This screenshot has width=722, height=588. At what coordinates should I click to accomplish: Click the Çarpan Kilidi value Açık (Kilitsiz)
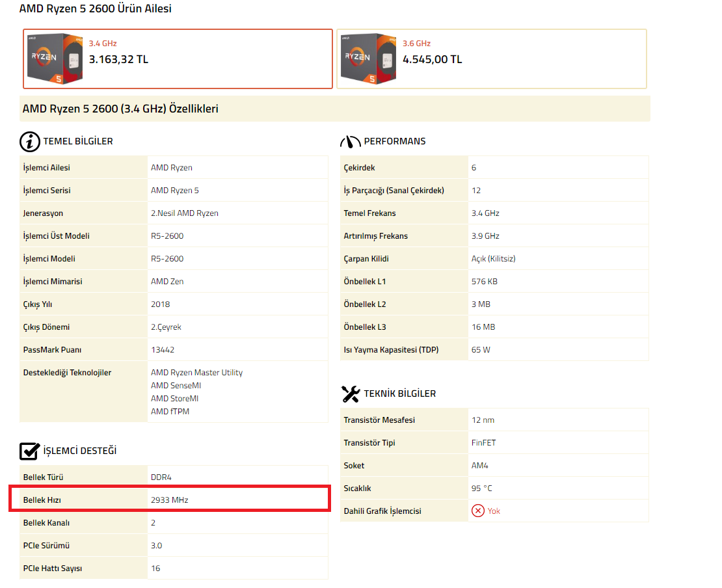pyautogui.click(x=493, y=259)
